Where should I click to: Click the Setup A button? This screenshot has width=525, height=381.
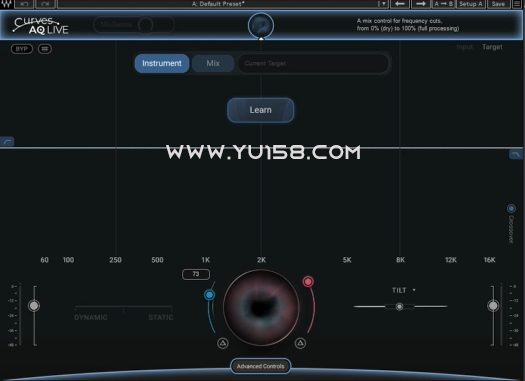coord(471,4)
